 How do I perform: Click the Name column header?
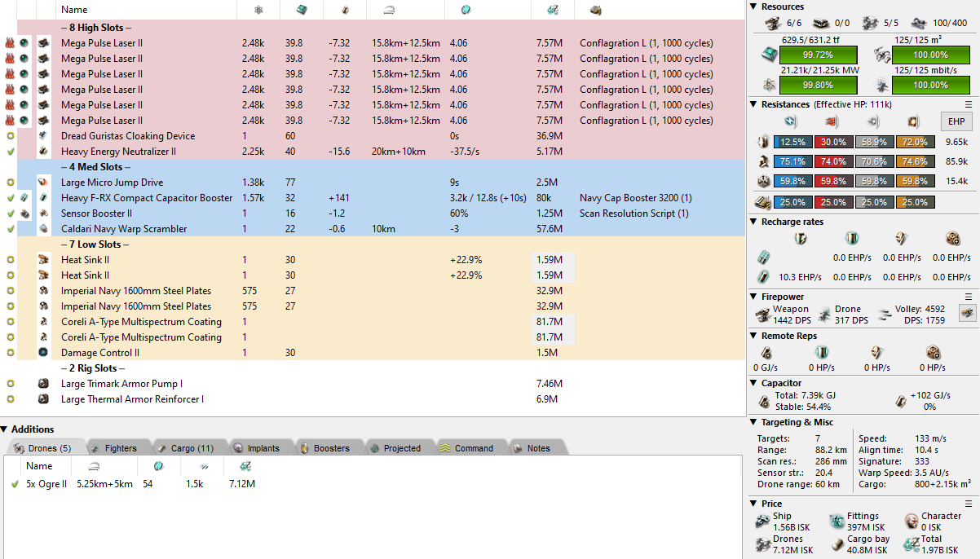pos(74,10)
